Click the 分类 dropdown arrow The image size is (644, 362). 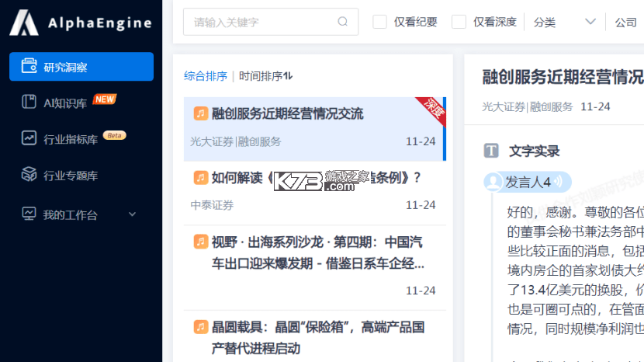[590, 22]
